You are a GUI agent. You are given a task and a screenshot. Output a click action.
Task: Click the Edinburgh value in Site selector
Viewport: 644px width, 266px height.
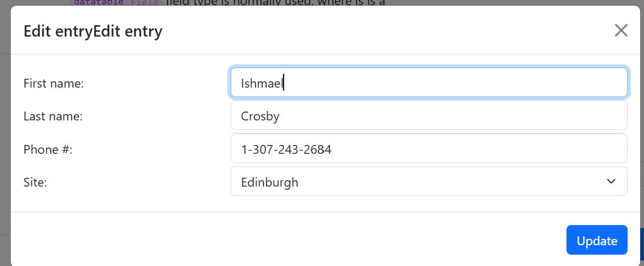[270, 183]
